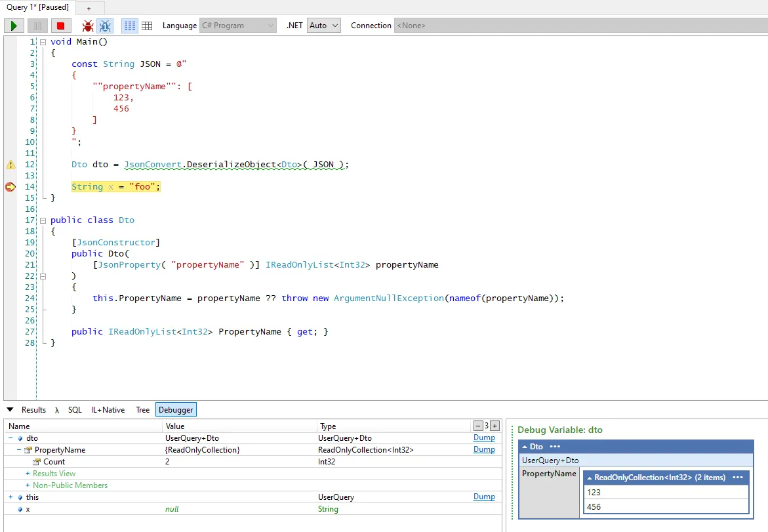Click the breakpoint arrow on line 14

coord(10,187)
